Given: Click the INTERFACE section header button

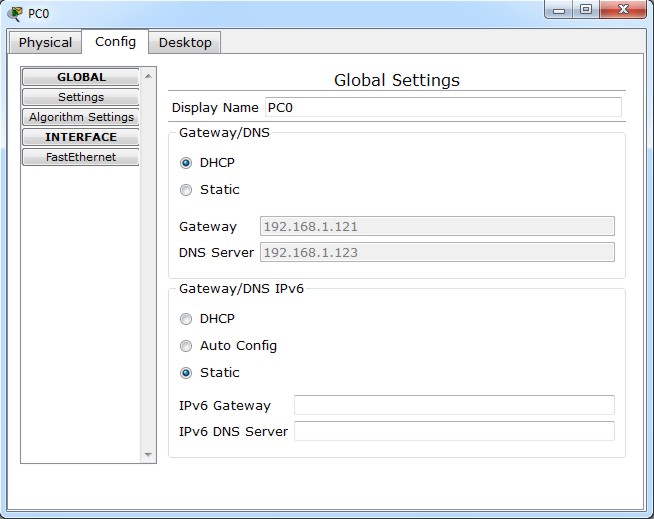Looking at the screenshot, I should 80,137.
